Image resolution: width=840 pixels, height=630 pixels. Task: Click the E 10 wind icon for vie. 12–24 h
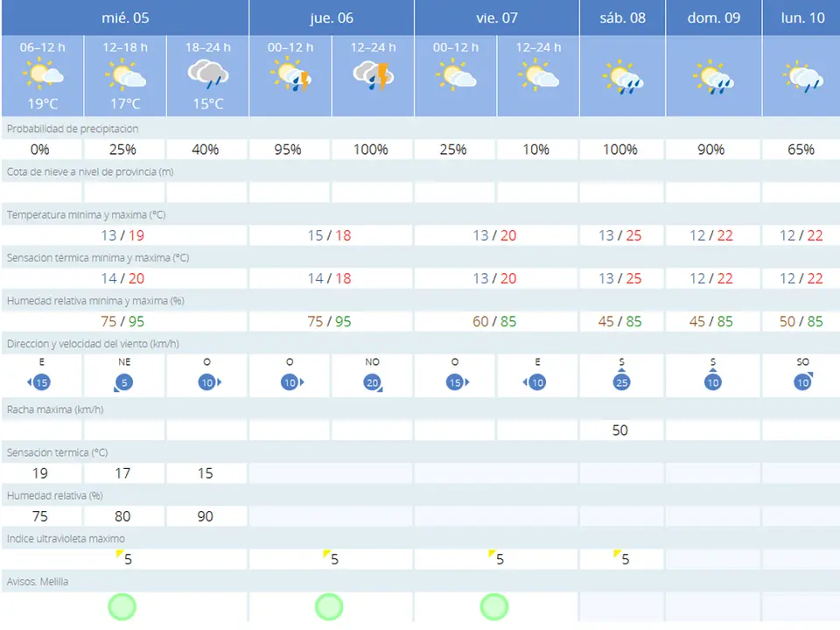click(x=535, y=382)
